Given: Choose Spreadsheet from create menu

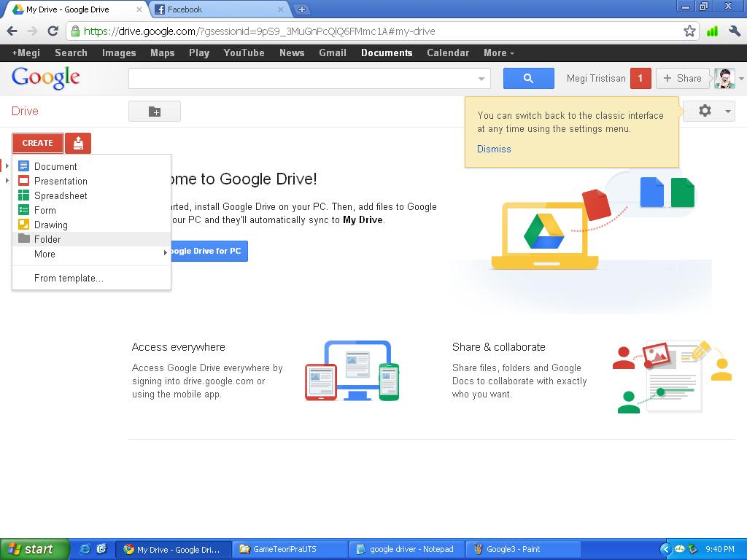Looking at the screenshot, I should coord(91,195).
